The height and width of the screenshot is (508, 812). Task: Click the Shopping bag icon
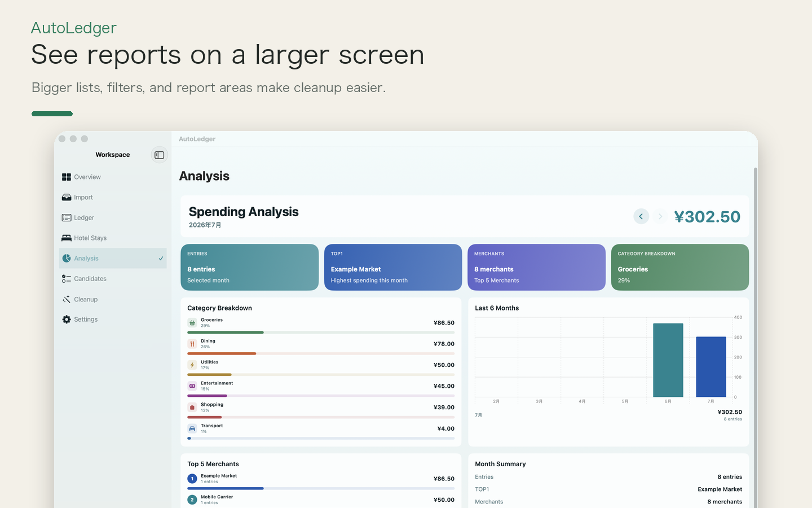[192, 408]
